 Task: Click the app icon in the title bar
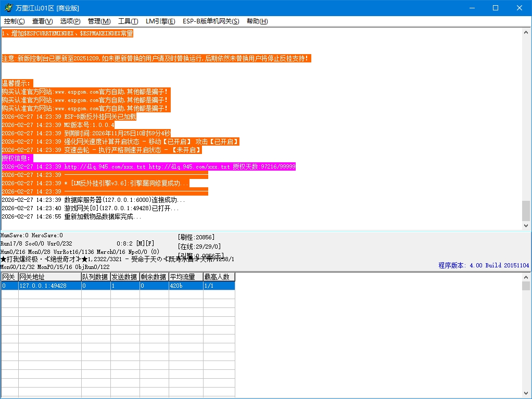click(8, 8)
